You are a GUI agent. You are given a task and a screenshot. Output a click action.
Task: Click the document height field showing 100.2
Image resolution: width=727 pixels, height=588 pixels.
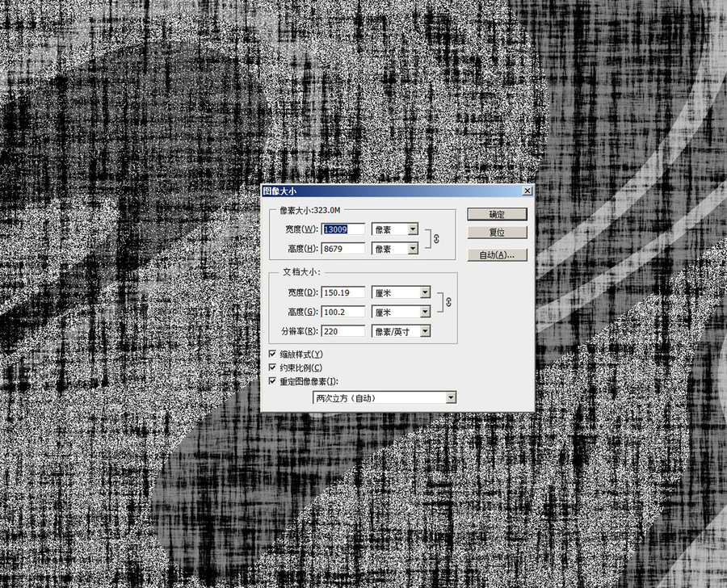click(343, 312)
